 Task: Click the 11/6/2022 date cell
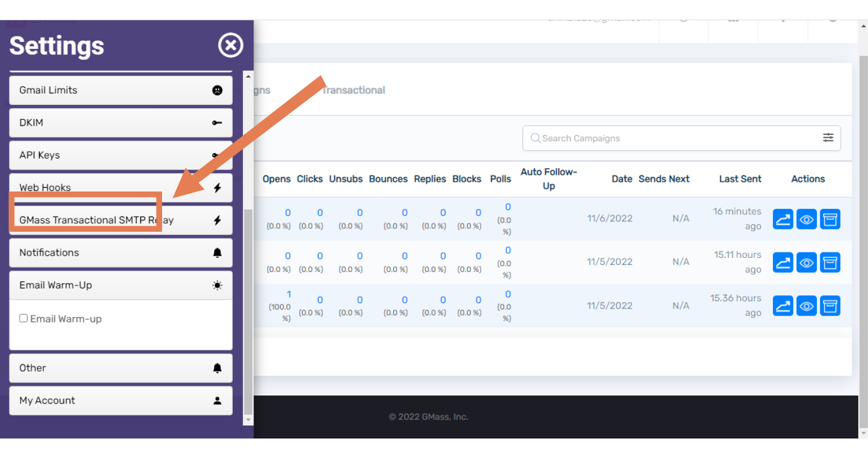point(610,219)
